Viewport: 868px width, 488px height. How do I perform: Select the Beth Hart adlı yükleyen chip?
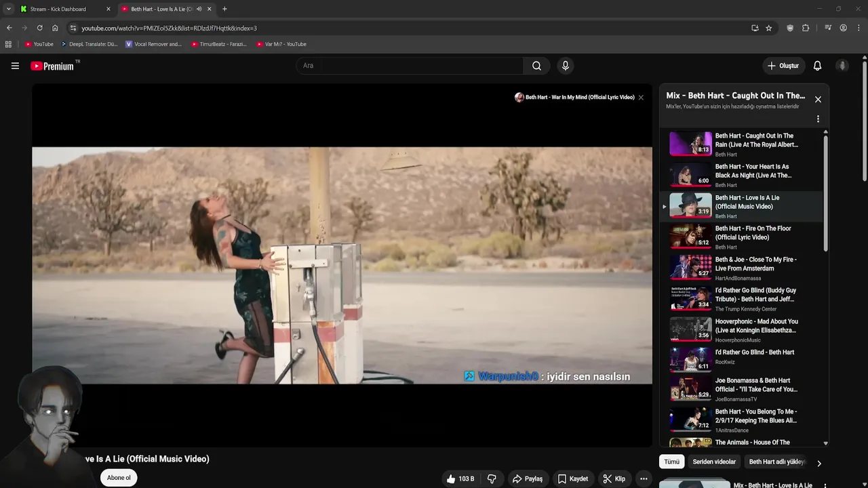point(776,462)
